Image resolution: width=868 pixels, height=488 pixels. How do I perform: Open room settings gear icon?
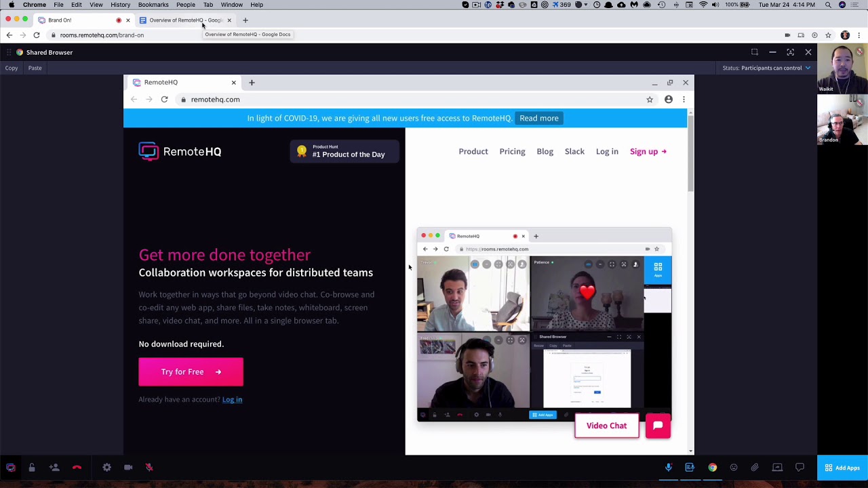click(106, 468)
